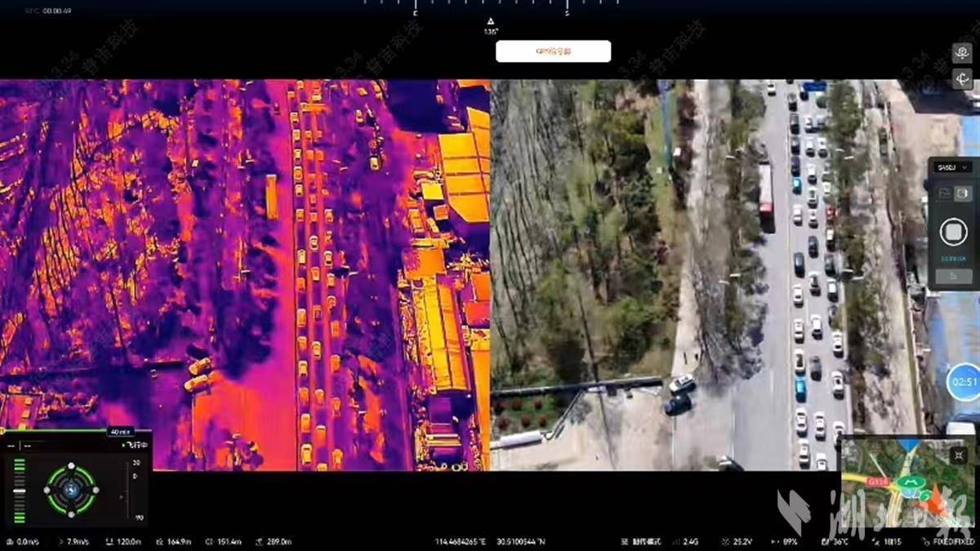
Task: Click the attitude indicator compass center
Action: (x=71, y=490)
